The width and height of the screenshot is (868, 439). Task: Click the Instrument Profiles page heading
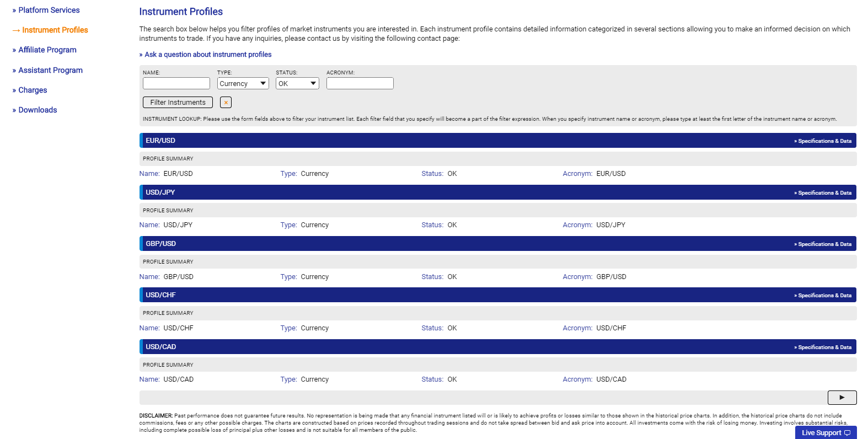click(181, 12)
